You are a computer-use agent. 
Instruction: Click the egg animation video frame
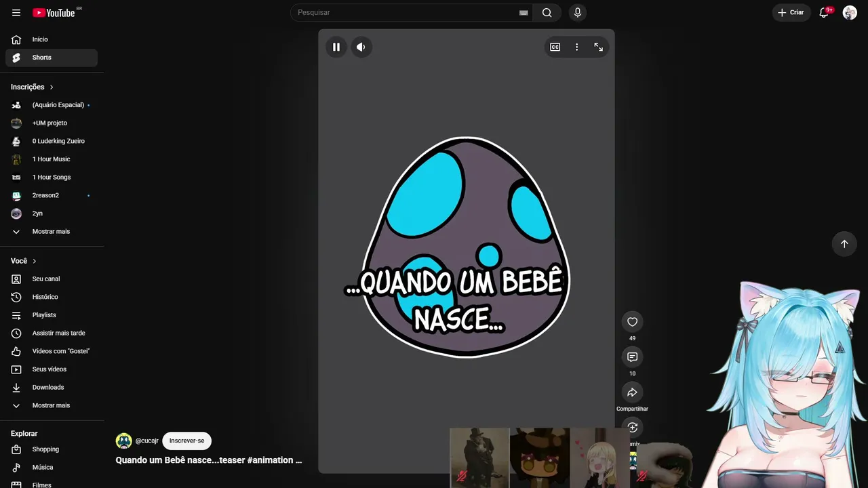467,251
